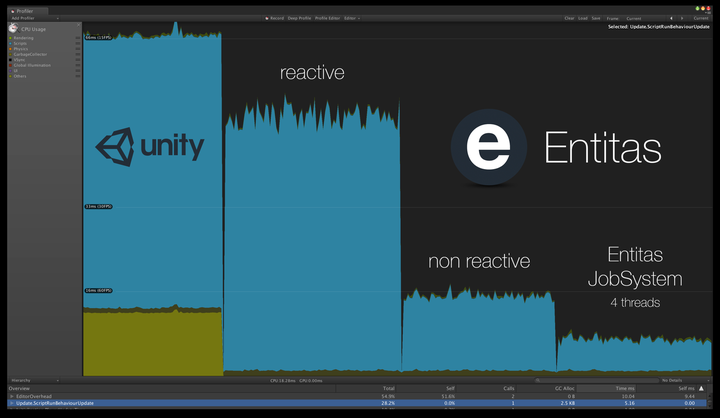Open the Hierarchy view dropdown
Image resolution: width=720 pixels, height=418 pixels.
click(34, 380)
